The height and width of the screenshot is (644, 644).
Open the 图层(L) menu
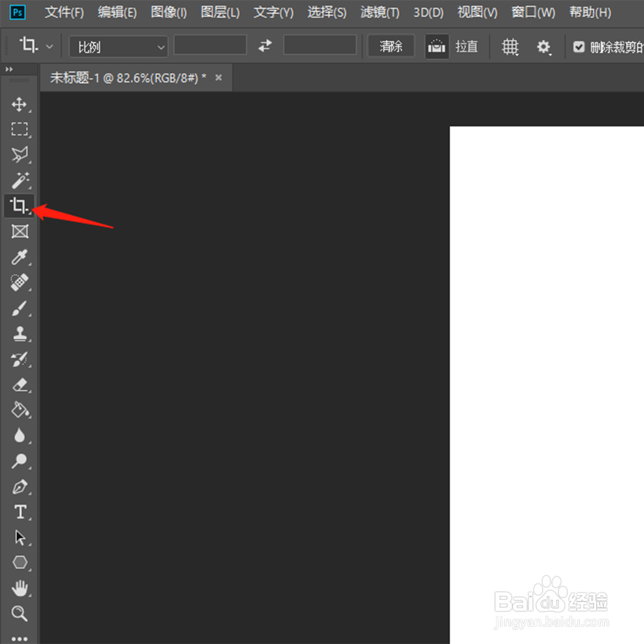point(220,12)
